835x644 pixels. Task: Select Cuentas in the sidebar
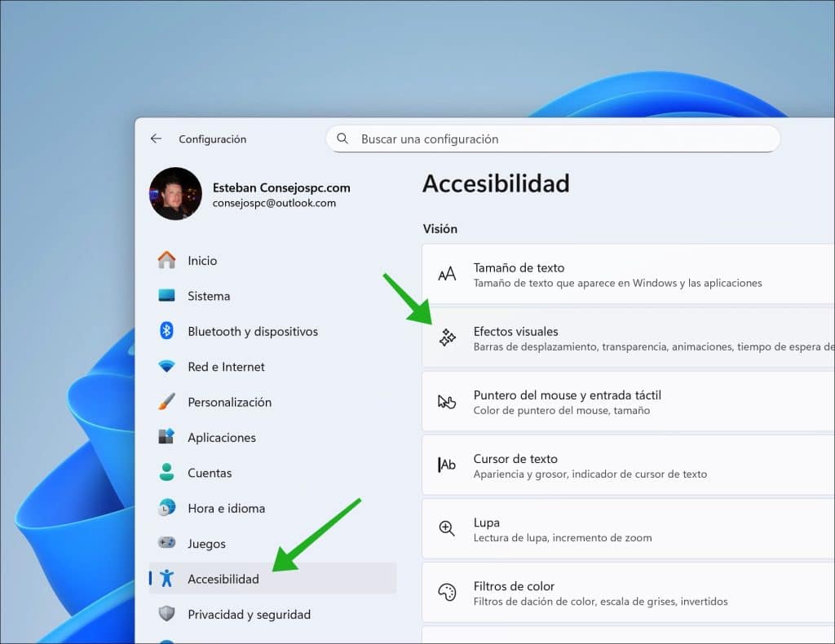click(210, 473)
